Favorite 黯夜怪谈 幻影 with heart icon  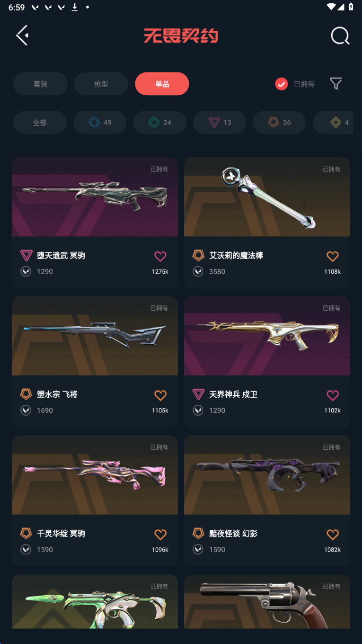(333, 535)
